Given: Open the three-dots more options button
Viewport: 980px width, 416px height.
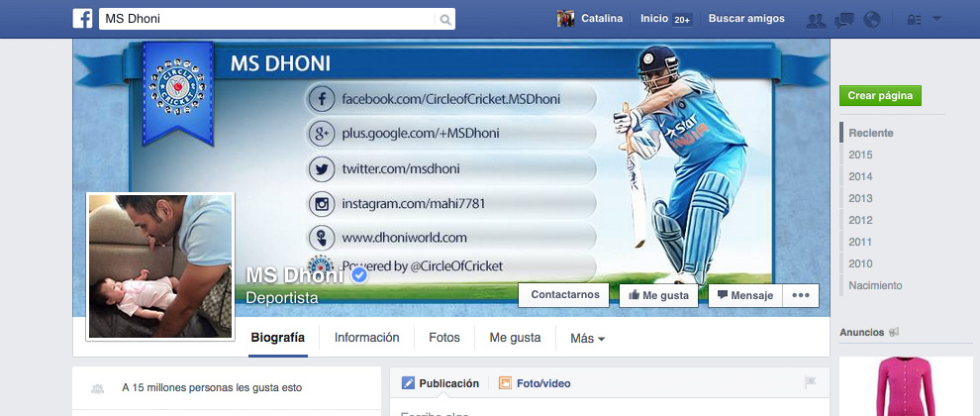Looking at the screenshot, I should (801, 295).
